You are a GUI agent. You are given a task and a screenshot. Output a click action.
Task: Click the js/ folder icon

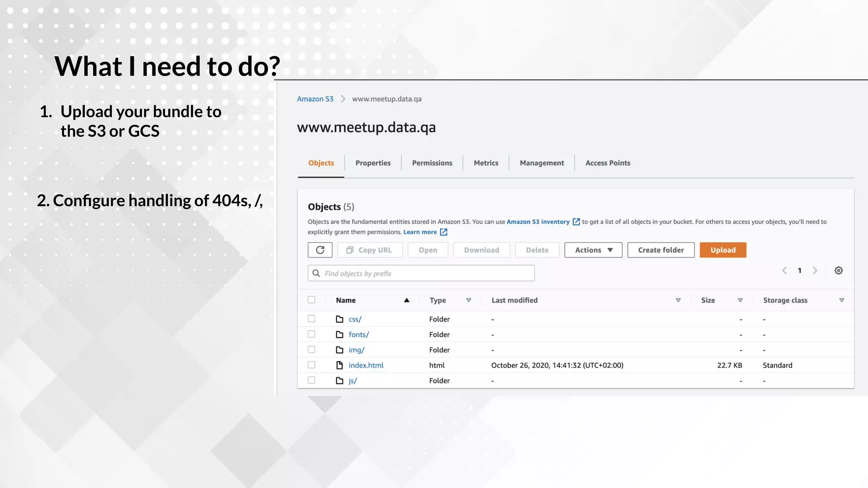(339, 380)
